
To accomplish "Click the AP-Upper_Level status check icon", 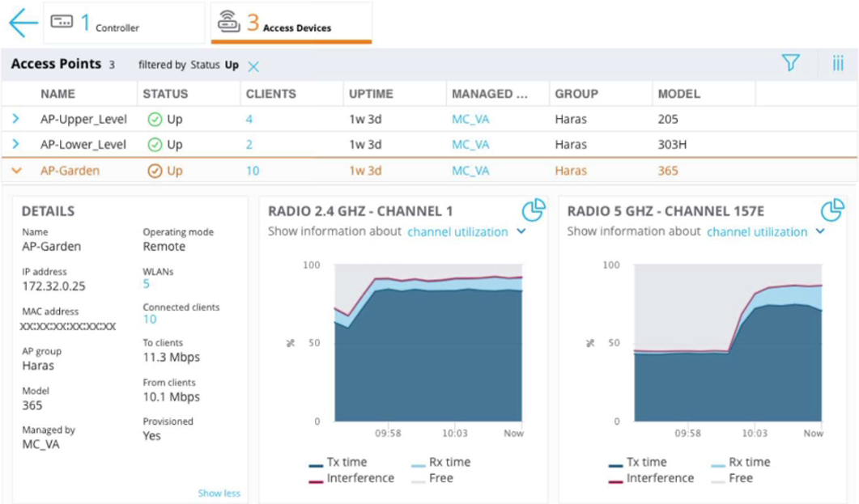I will (155, 119).
